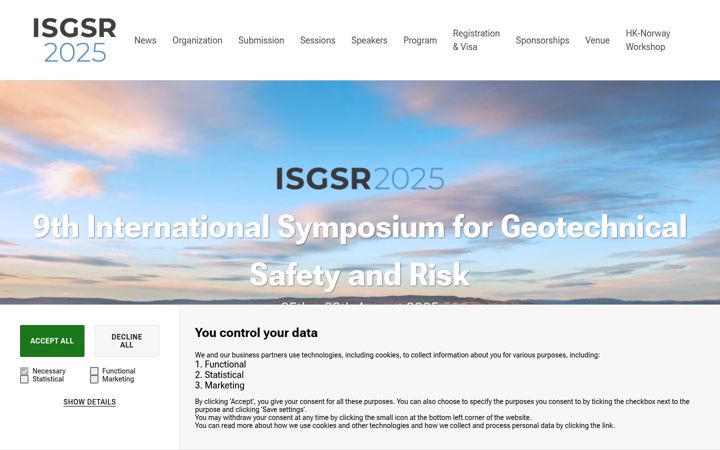Open the Program menu item
The height and width of the screenshot is (450, 720).
[x=420, y=40]
